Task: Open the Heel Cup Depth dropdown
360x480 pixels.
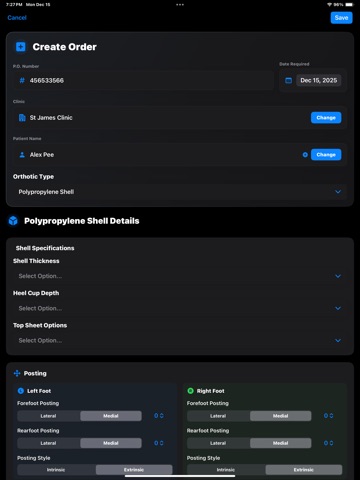Action: (180, 308)
